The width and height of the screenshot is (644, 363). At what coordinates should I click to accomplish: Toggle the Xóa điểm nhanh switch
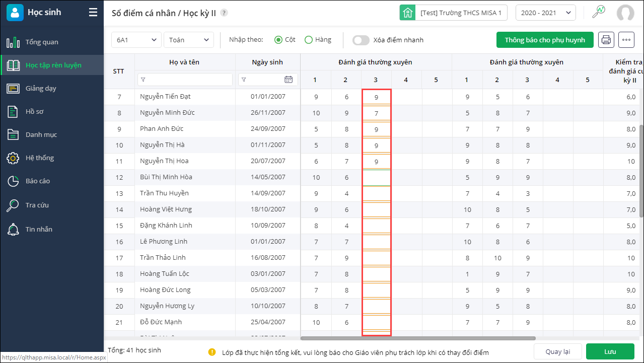point(361,40)
